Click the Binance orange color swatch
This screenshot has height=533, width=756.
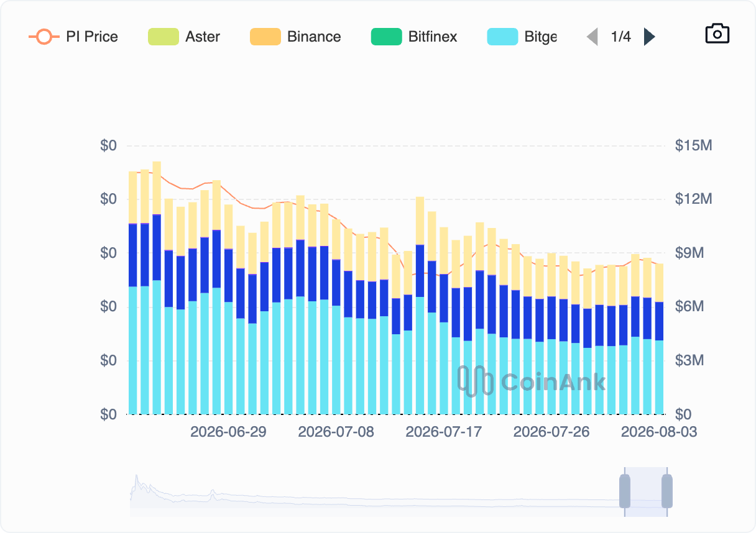coord(265,37)
